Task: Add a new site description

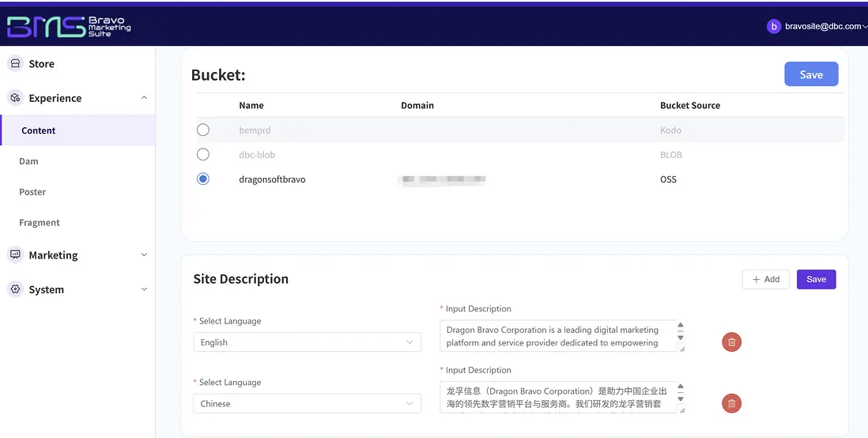Action: point(765,279)
